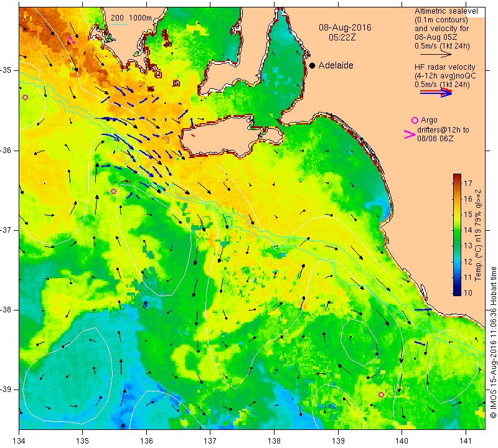The image size is (498, 448).
Task: Click the green 14 degree band on colorbar
Action: 457,230
